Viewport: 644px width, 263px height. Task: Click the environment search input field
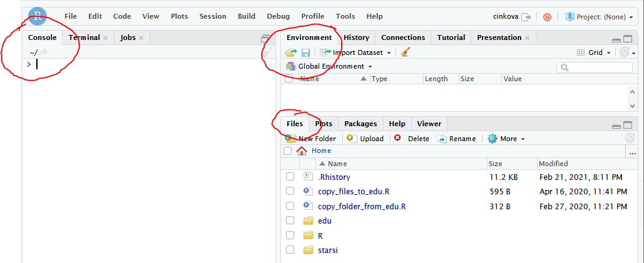591,67
